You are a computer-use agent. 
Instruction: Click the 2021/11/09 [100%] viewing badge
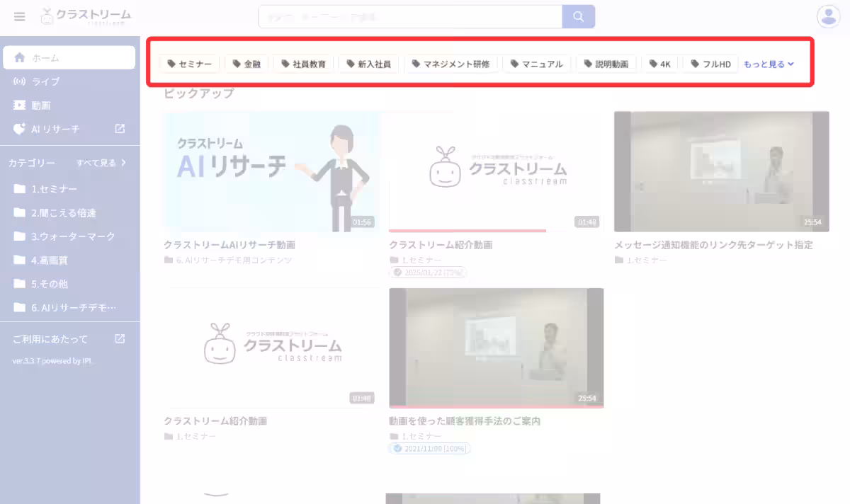(x=430, y=449)
